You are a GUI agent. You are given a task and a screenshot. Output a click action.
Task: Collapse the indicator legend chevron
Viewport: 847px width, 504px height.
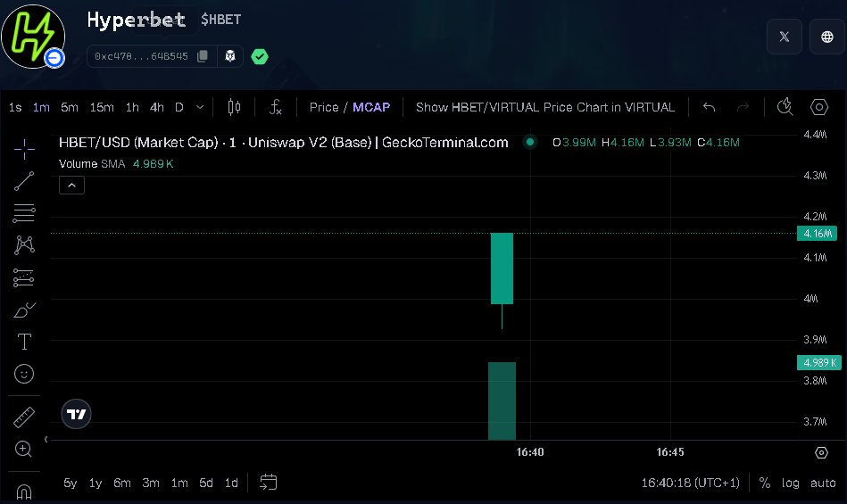tap(71, 185)
